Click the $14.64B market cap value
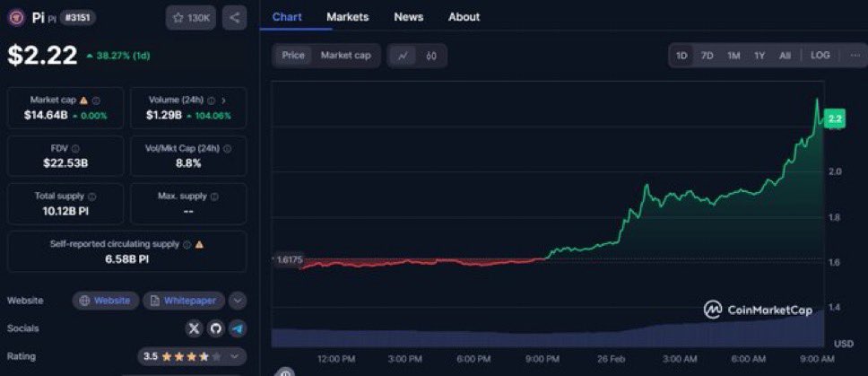This screenshot has height=376, width=868. (46, 115)
